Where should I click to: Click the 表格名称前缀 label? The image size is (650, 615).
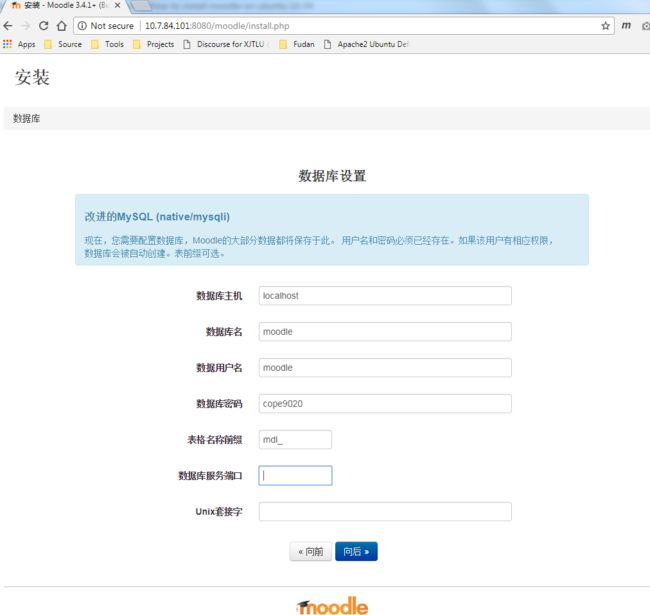pyautogui.click(x=215, y=440)
